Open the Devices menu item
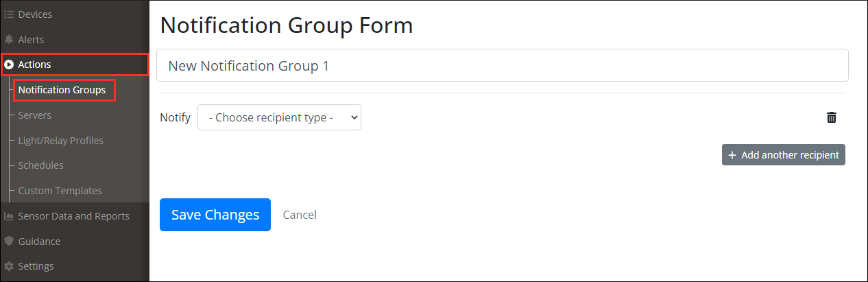Viewport: 868px width, 282px height. click(35, 14)
